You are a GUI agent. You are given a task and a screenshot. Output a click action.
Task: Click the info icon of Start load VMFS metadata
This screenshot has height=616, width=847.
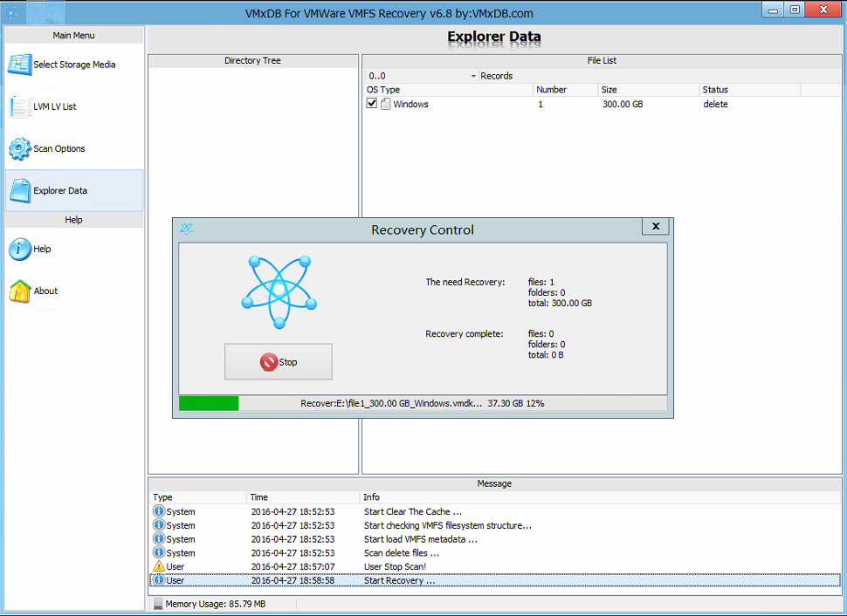coord(159,539)
